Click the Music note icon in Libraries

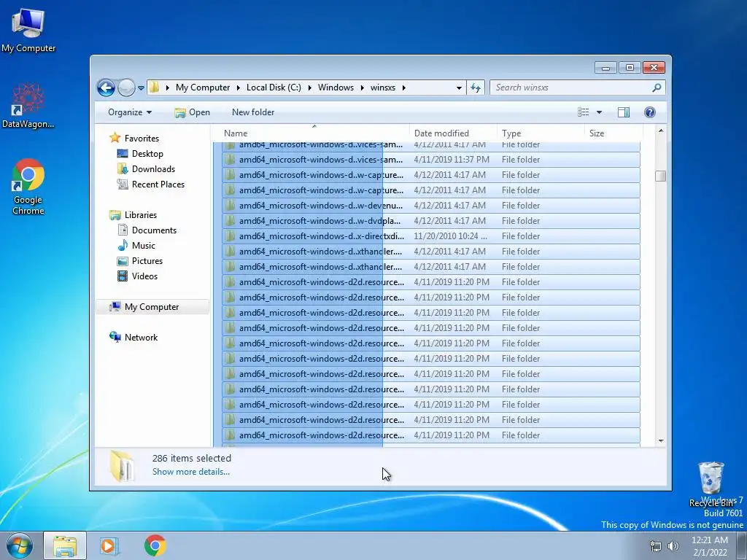pyautogui.click(x=123, y=245)
